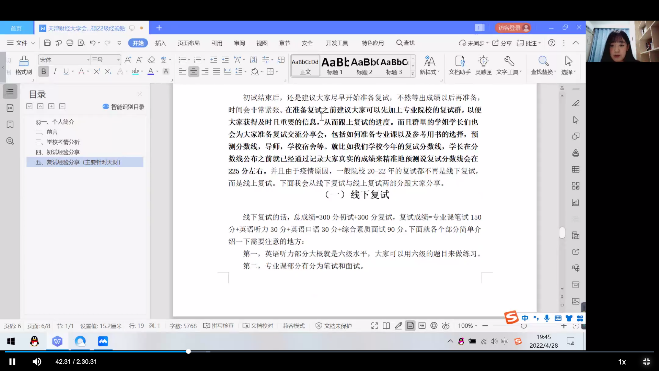Toggle Italic formatting button

click(55, 71)
